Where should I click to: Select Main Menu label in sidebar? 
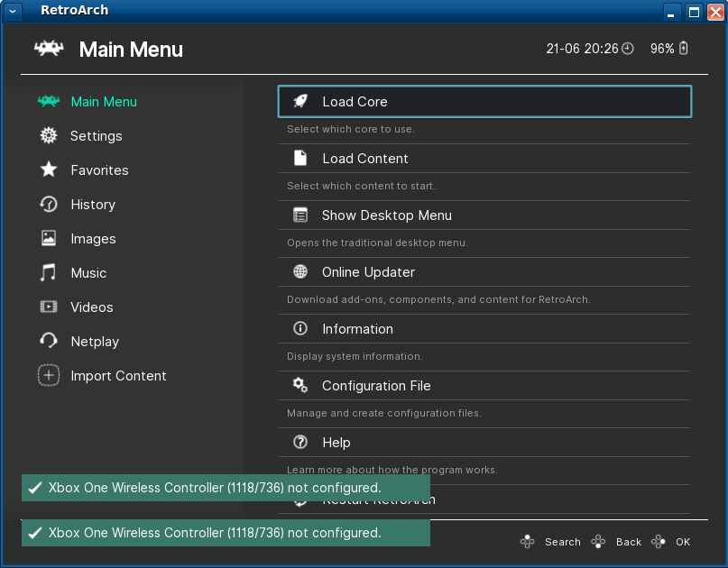(x=104, y=102)
